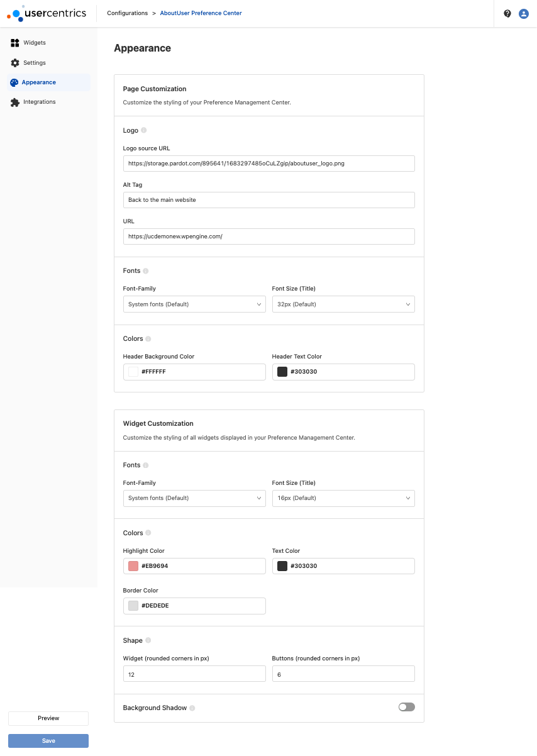Open the Border Color grey swatch

pos(133,606)
